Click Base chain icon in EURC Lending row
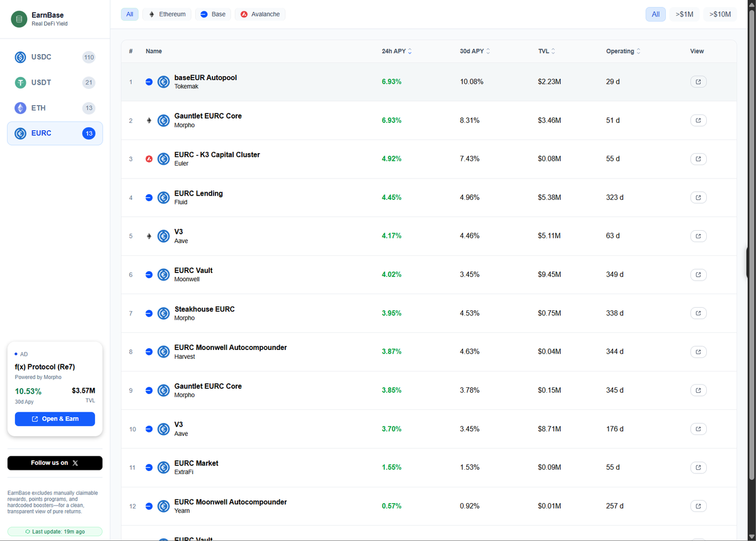The width and height of the screenshot is (756, 541). click(x=149, y=197)
